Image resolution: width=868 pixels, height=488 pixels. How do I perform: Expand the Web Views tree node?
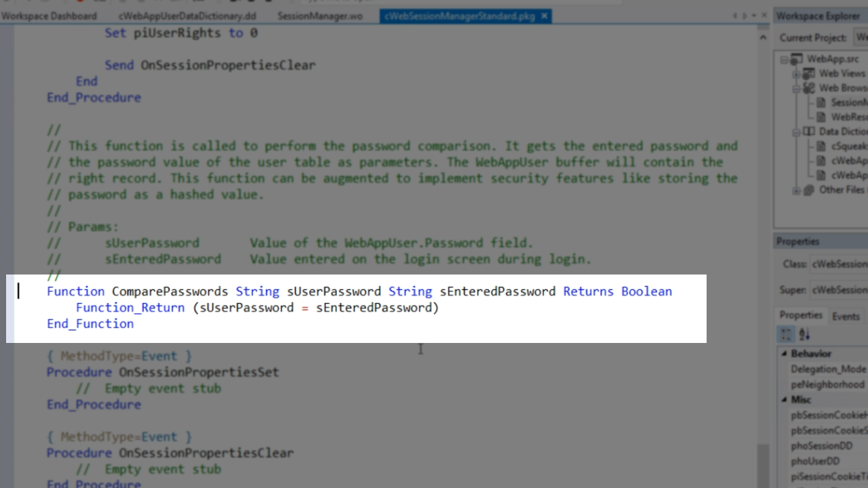pos(797,74)
